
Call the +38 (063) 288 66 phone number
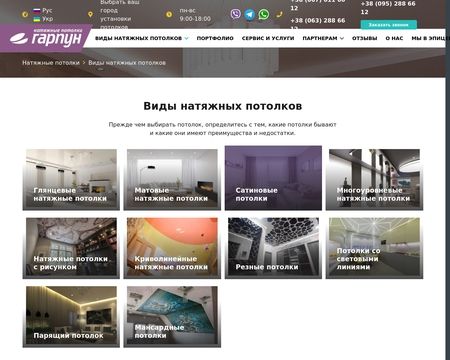click(x=318, y=23)
